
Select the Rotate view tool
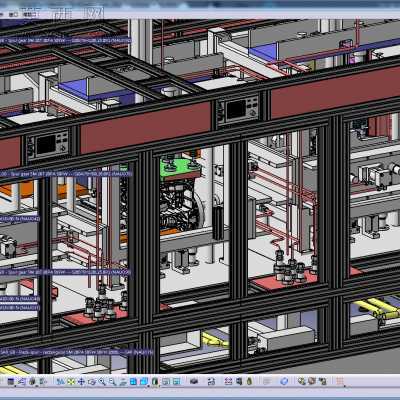(x=92, y=382)
